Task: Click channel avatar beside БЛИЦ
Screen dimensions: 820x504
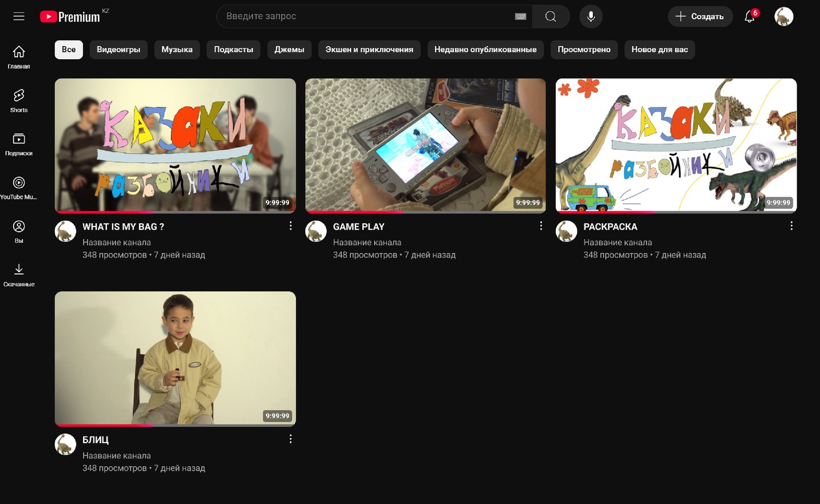Action: point(65,444)
